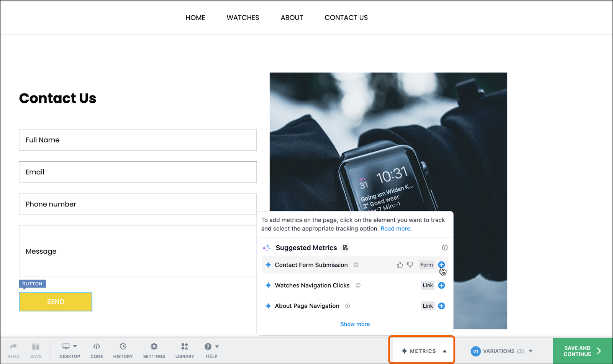Click info icon beside Contact Form Submission
The image size is (613, 364).
(356, 265)
